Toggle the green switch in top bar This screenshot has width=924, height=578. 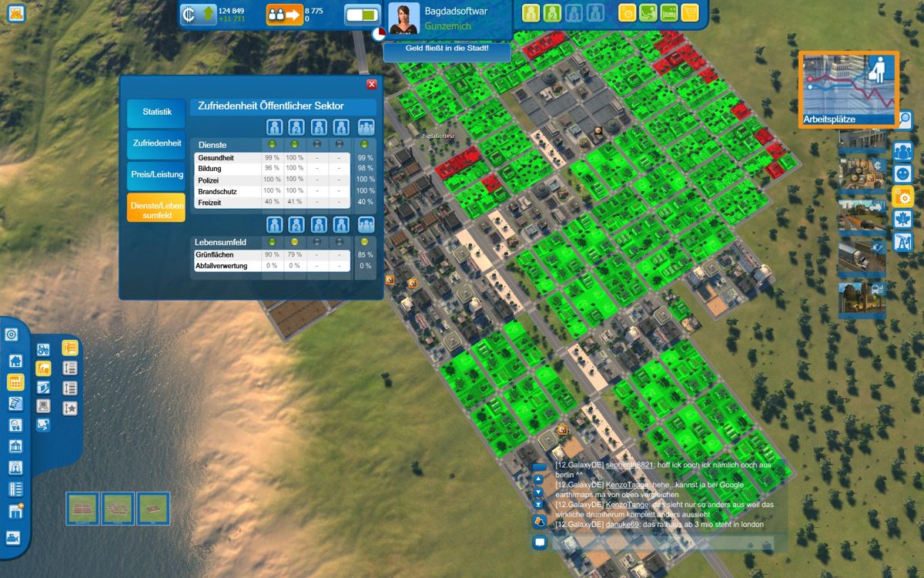[x=361, y=15]
